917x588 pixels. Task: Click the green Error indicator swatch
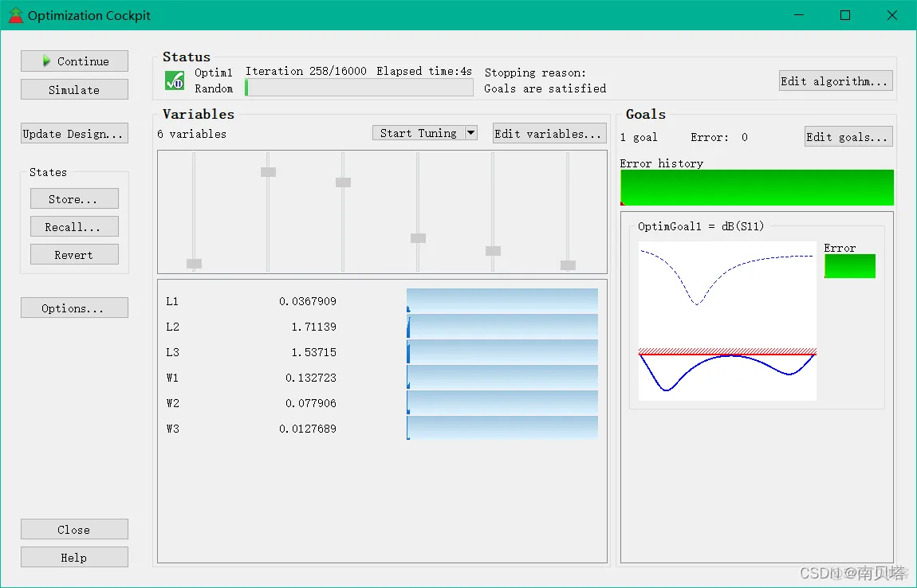pos(850,266)
